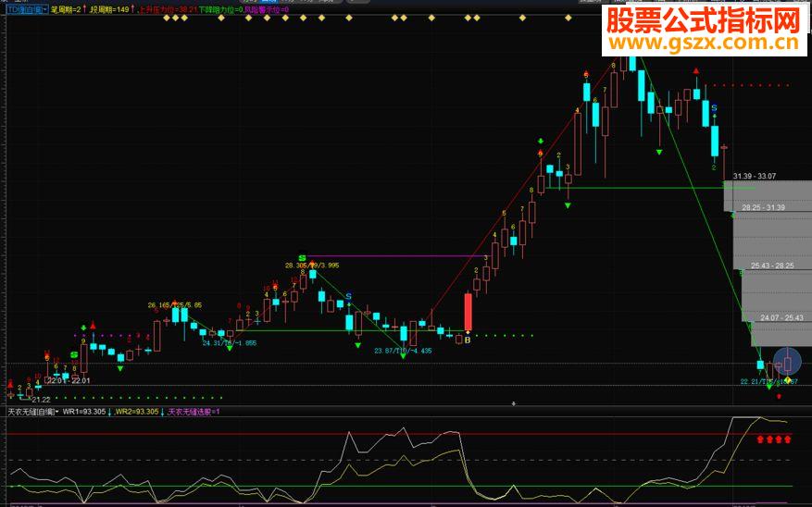Viewport: 812px width, 507px height.
Task: Select the 24.07 - 25.43 price zone label
Action: point(782,317)
